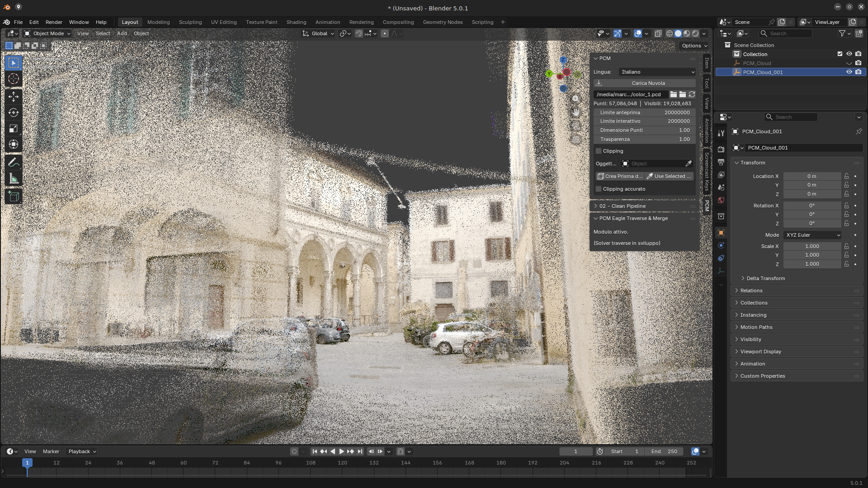The image size is (868, 488).
Task: Select the Add Cube tool
Action: tap(14, 197)
